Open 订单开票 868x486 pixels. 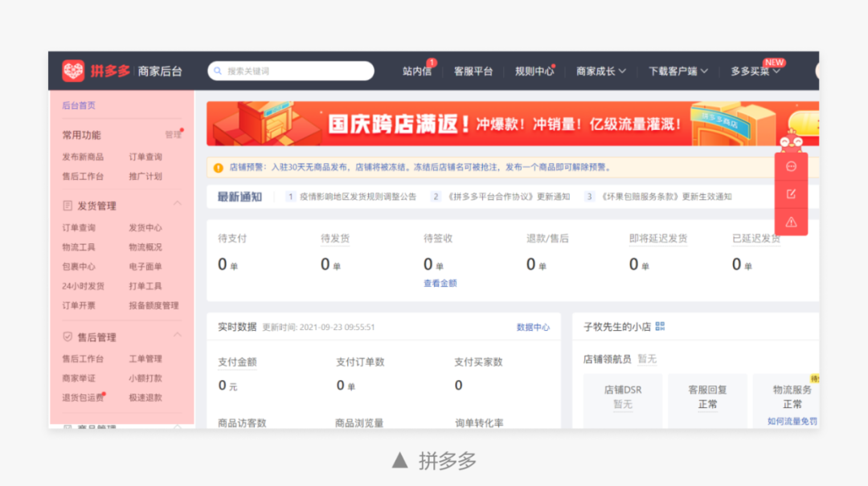(x=79, y=305)
